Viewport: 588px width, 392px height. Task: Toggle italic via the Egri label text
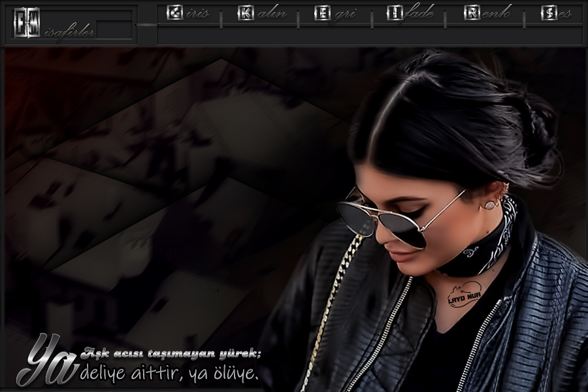pos(344,14)
